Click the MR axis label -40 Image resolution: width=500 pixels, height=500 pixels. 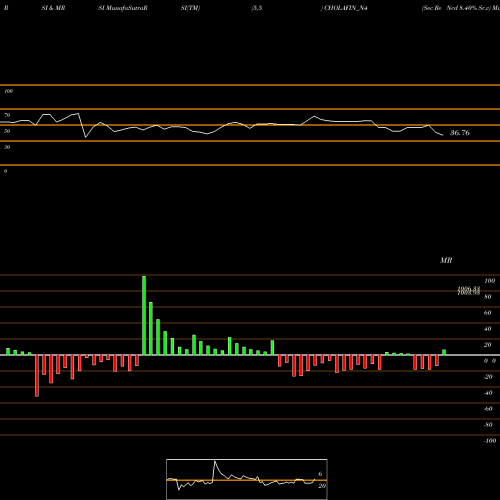coord(488,393)
